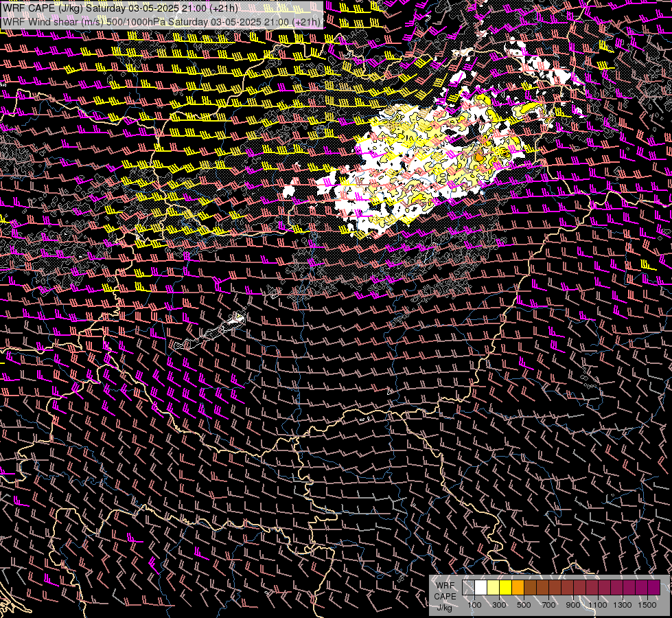The width and height of the screenshot is (672, 618).
Task: Click the 500 legend scale label
Action: point(524,605)
